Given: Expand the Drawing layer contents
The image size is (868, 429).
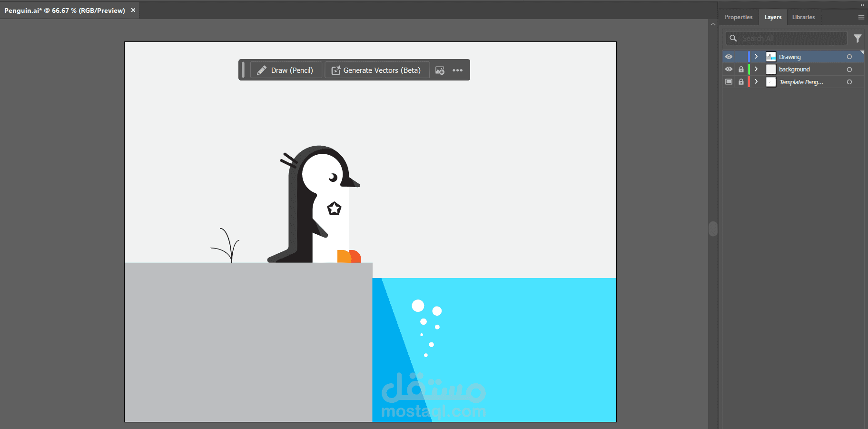Looking at the screenshot, I should coord(755,56).
